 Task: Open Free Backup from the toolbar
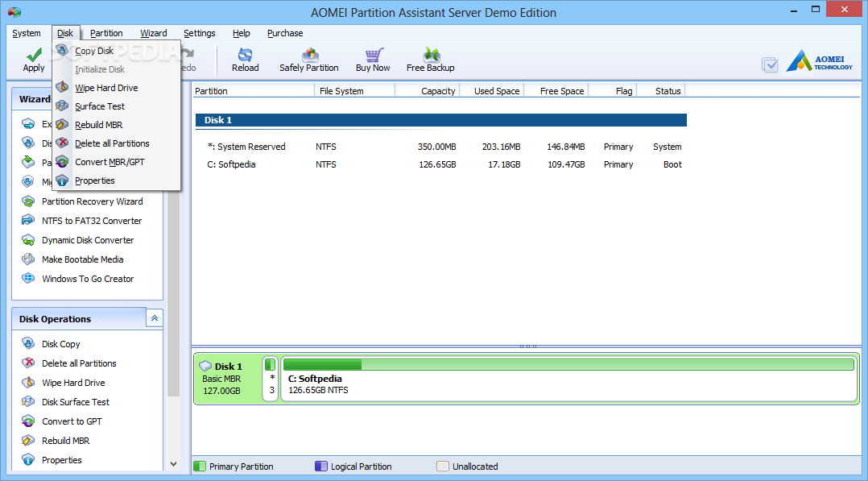tap(430, 60)
